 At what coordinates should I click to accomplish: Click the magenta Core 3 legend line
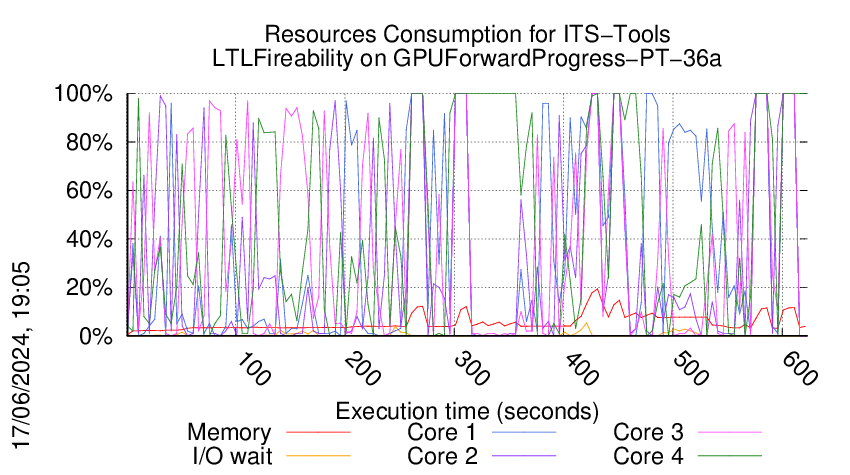(730, 432)
